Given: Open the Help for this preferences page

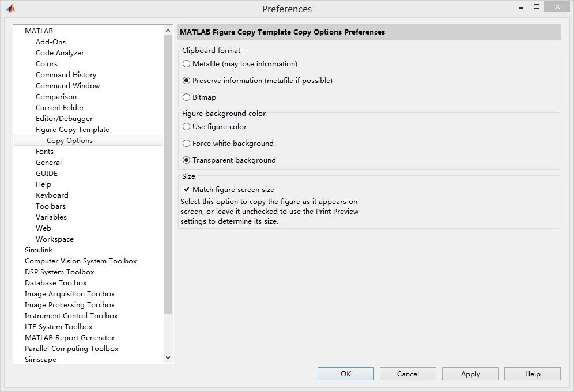Looking at the screenshot, I should (532, 374).
